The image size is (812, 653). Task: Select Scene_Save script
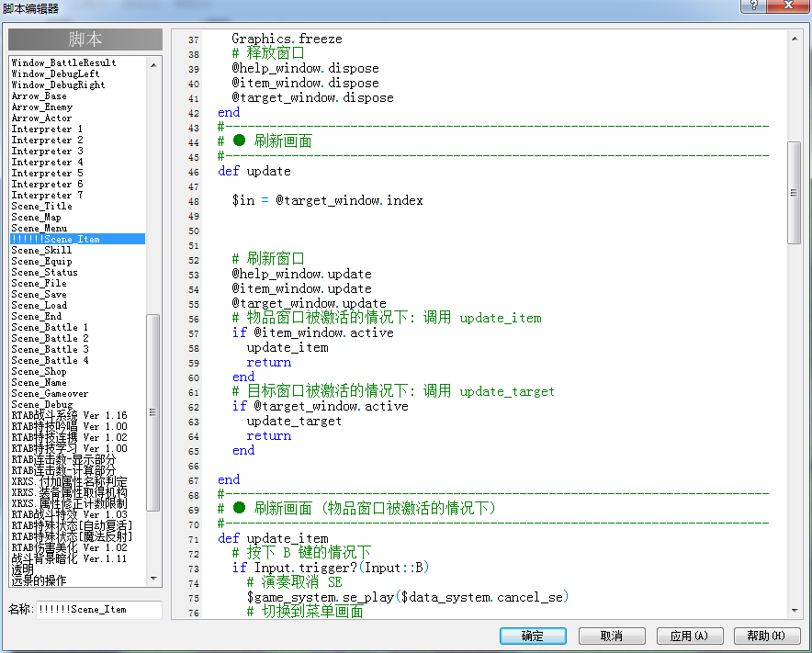(x=39, y=294)
